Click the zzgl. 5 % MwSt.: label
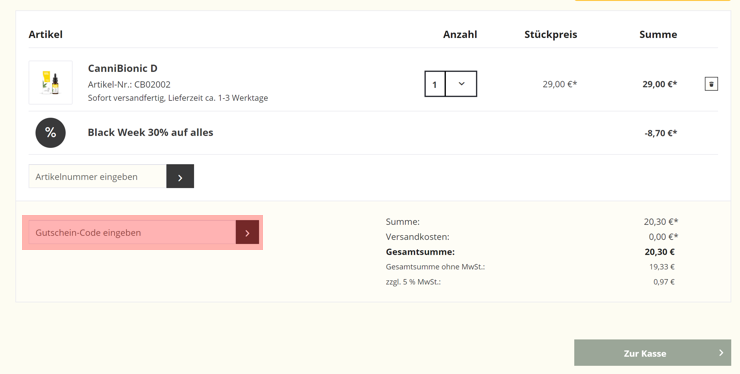Viewport: 740px width, 374px height. [x=413, y=282]
